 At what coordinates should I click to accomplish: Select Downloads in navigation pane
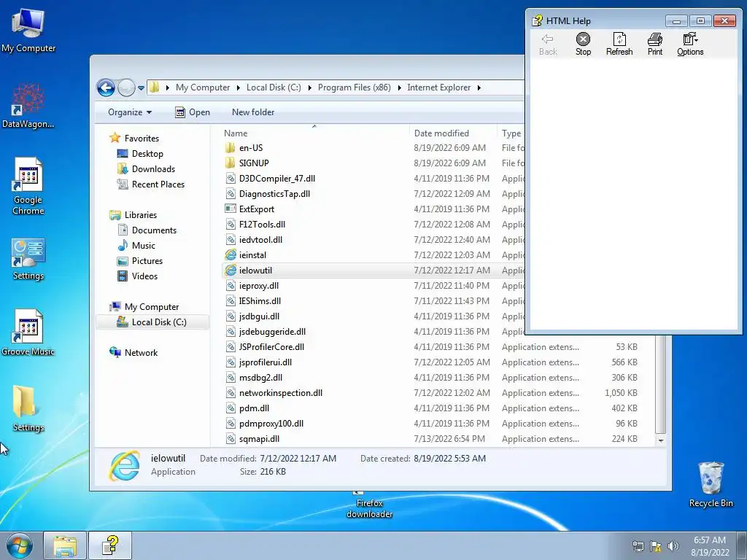click(153, 169)
